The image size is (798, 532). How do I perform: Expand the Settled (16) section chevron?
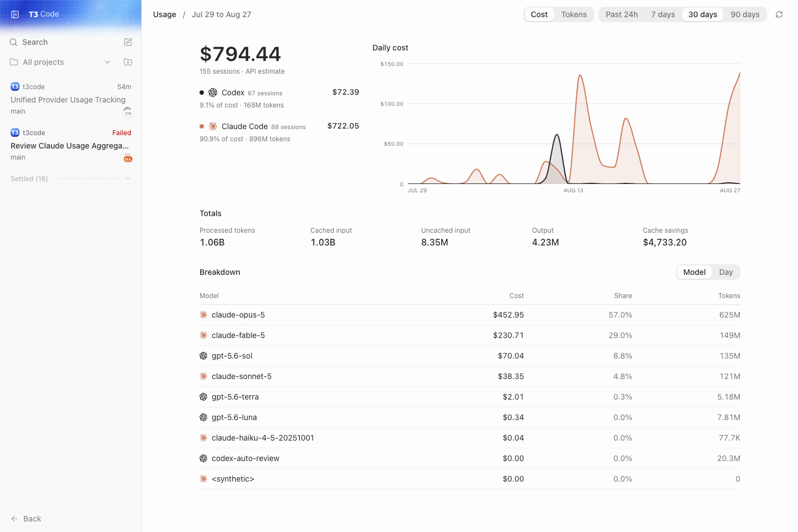(x=128, y=178)
